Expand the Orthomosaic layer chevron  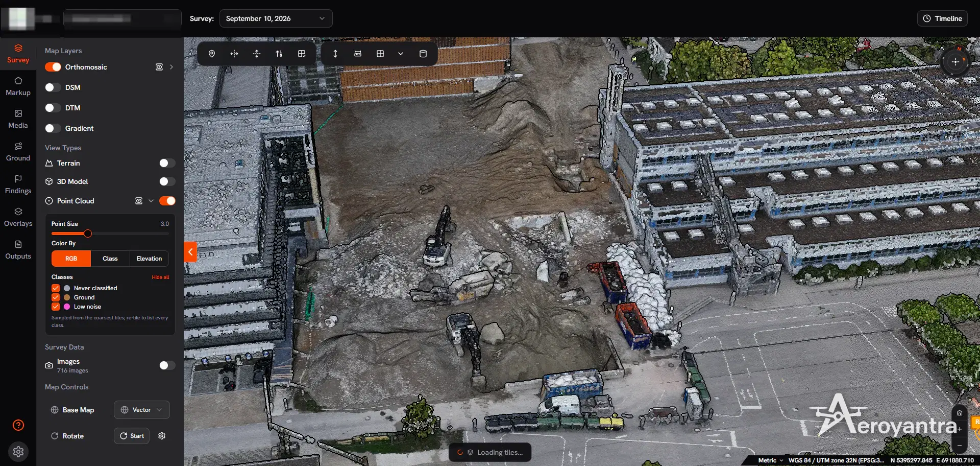171,67
